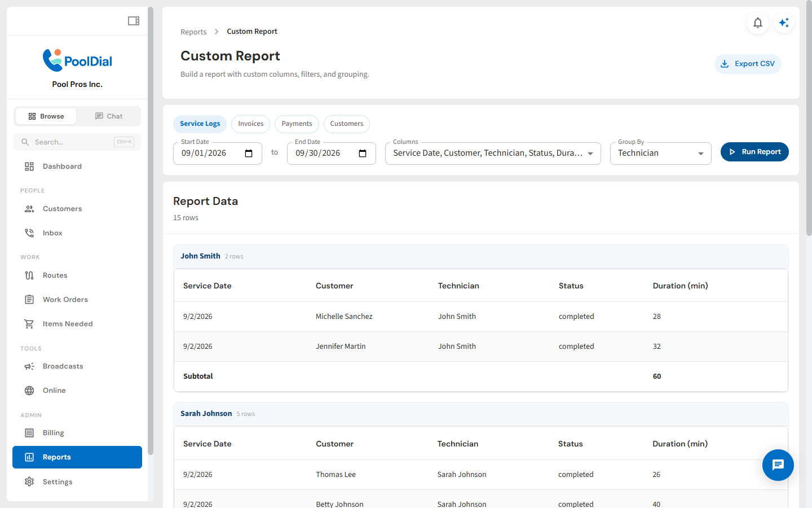This screenshot has width=812, height=508.
Task: Click the Online globe icon
Action: click(x=29, y=391)
